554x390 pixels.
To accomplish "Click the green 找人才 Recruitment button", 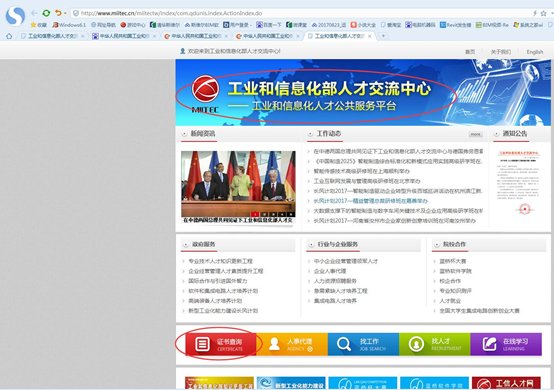I will (435, 344).
